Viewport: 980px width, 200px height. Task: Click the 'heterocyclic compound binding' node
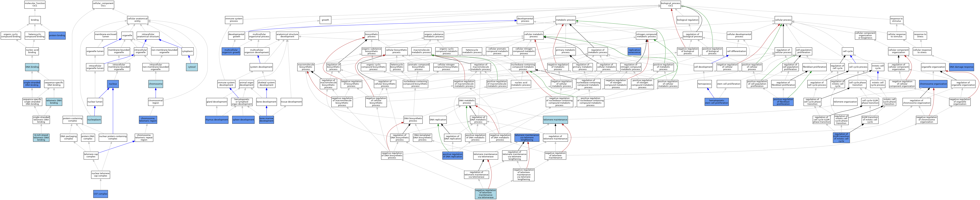tap(35, 35)
